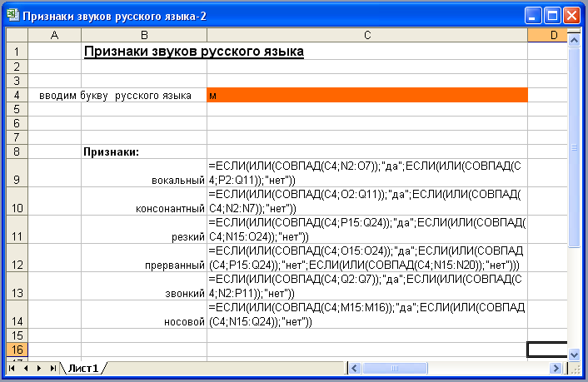Screen dimensions: 588x382
Task: Click vertical scrollbar down arrow
Action: pos(574,354)
